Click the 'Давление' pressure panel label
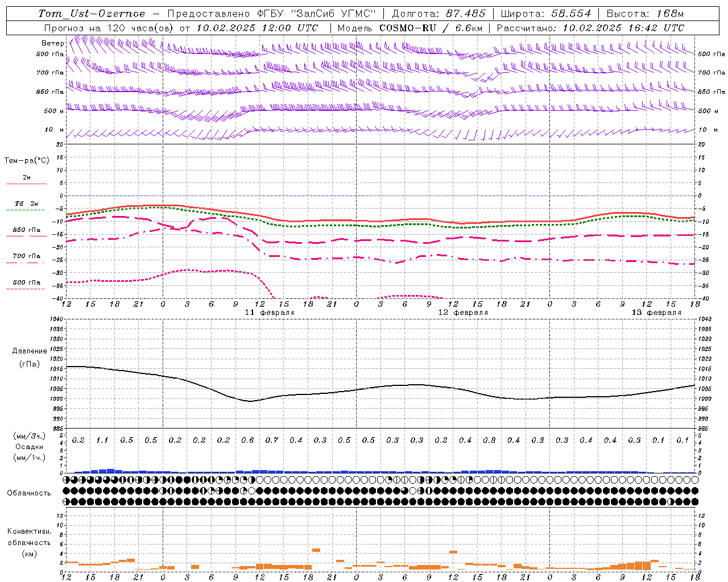Image resolution: width=728 pixels, height=582 pixels. coord(30,351)
